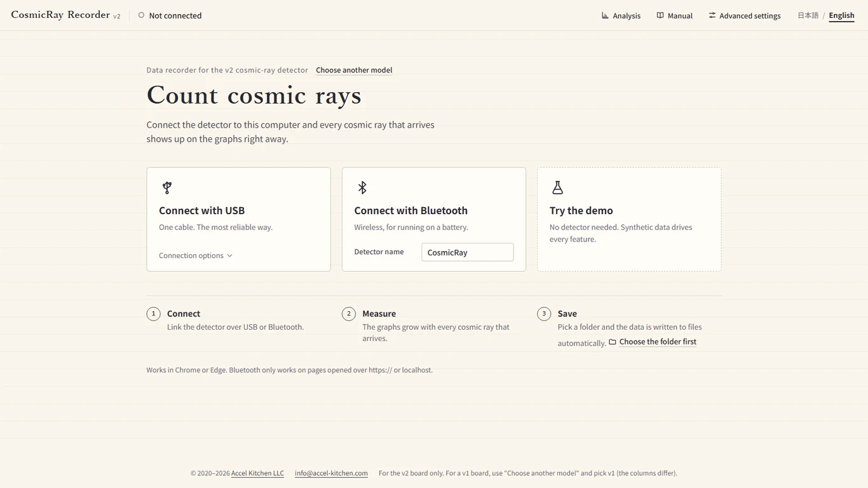Click the Bluetooth icon in the Bluetooth card

tap(362, 187)
